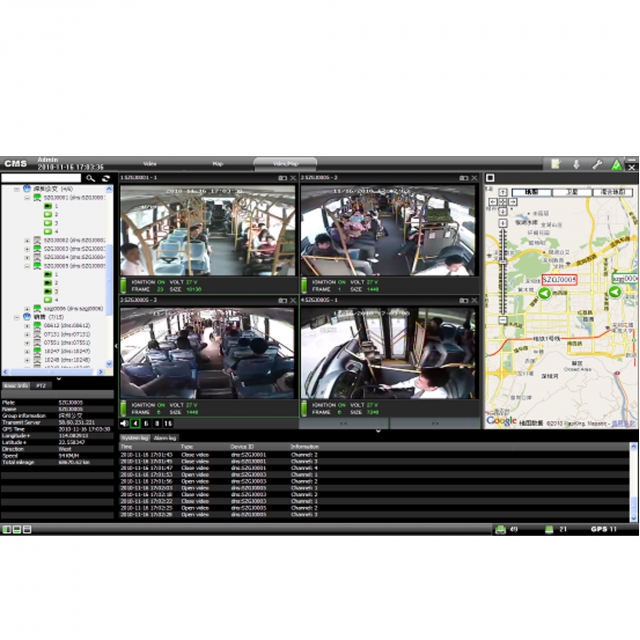Open the notepad icon in top toolbar

pos(555,164)
